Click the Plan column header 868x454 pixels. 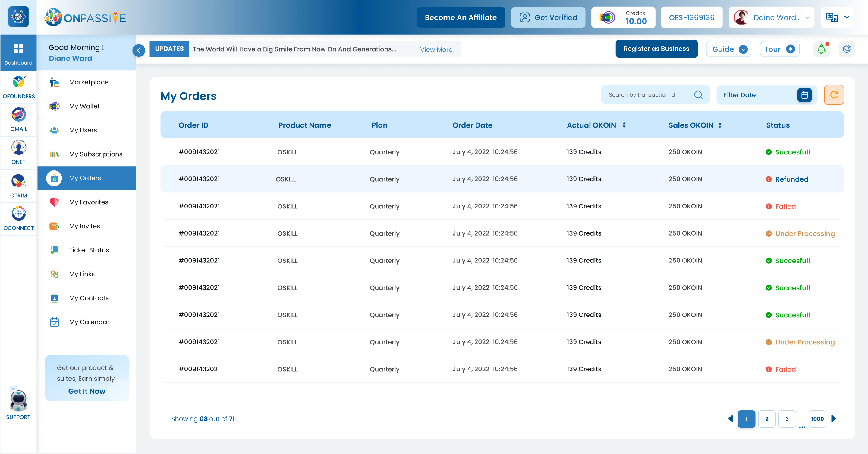pos(379,125)
